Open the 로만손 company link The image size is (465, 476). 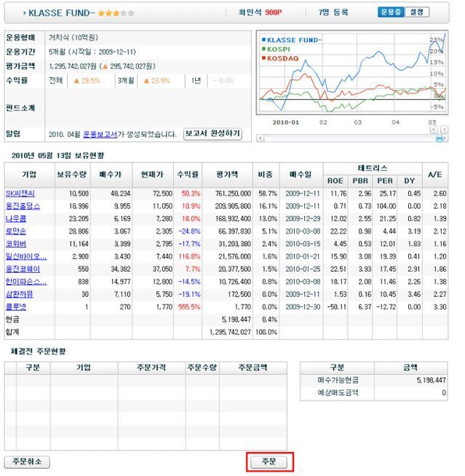point(16,231)
